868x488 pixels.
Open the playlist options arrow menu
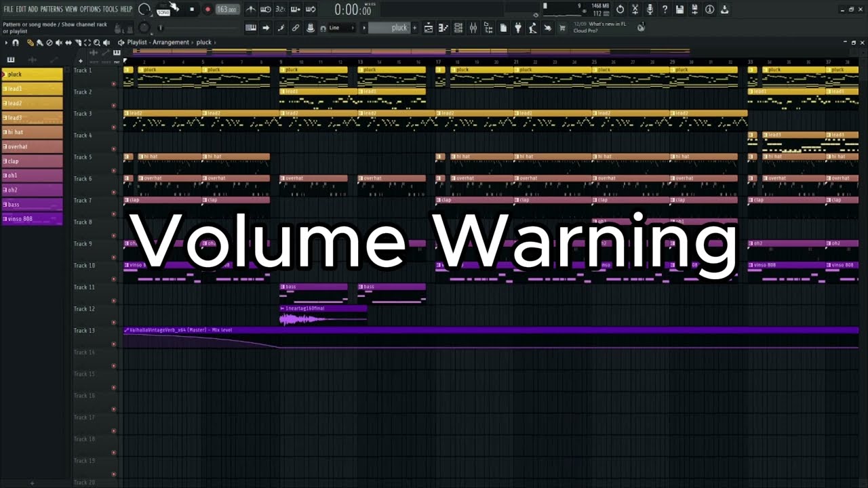(6, 43)
